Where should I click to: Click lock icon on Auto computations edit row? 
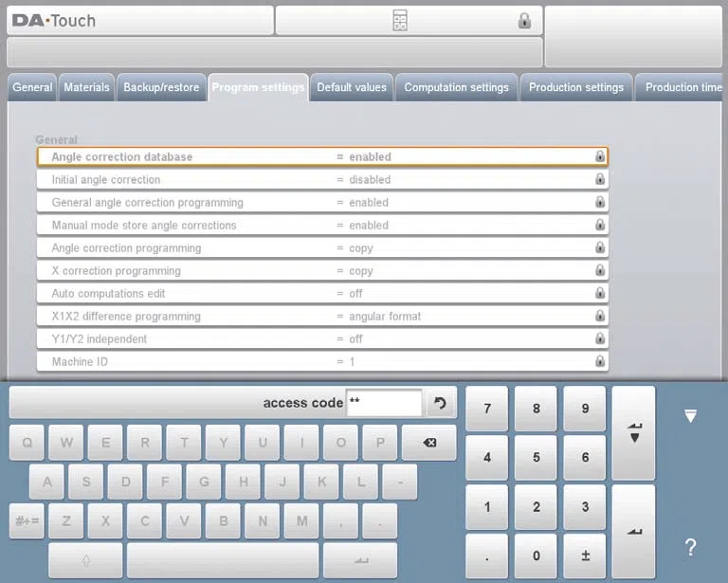(x=600, y=293)
